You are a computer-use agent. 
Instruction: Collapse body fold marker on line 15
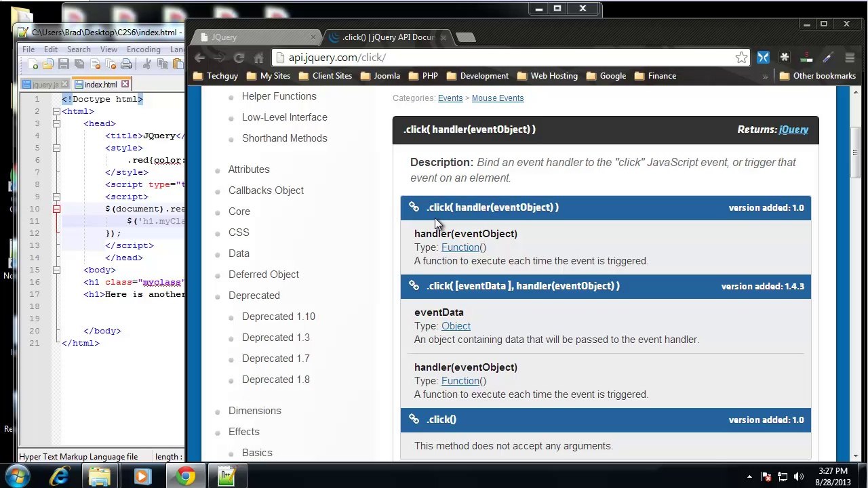point(56,270)
